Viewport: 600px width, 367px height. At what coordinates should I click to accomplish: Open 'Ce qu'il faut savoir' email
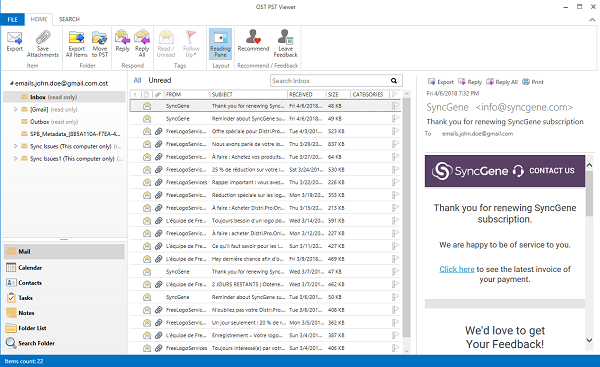point(265,246)
